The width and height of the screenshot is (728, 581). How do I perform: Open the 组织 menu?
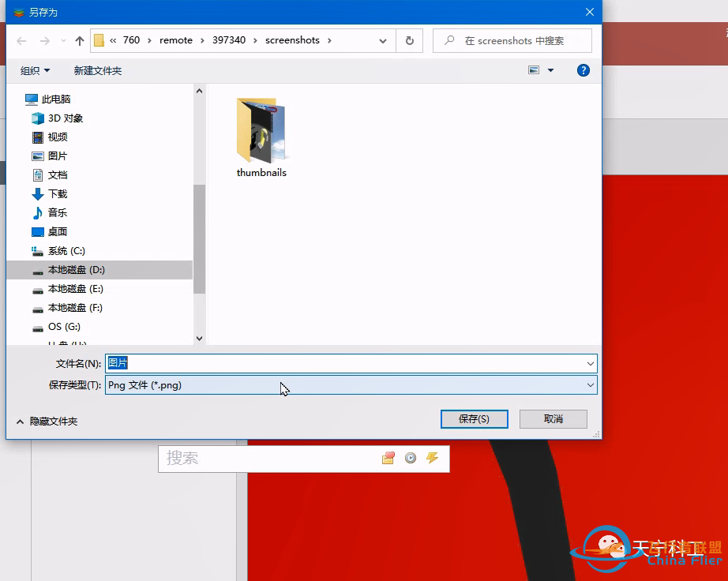(35, 71)
